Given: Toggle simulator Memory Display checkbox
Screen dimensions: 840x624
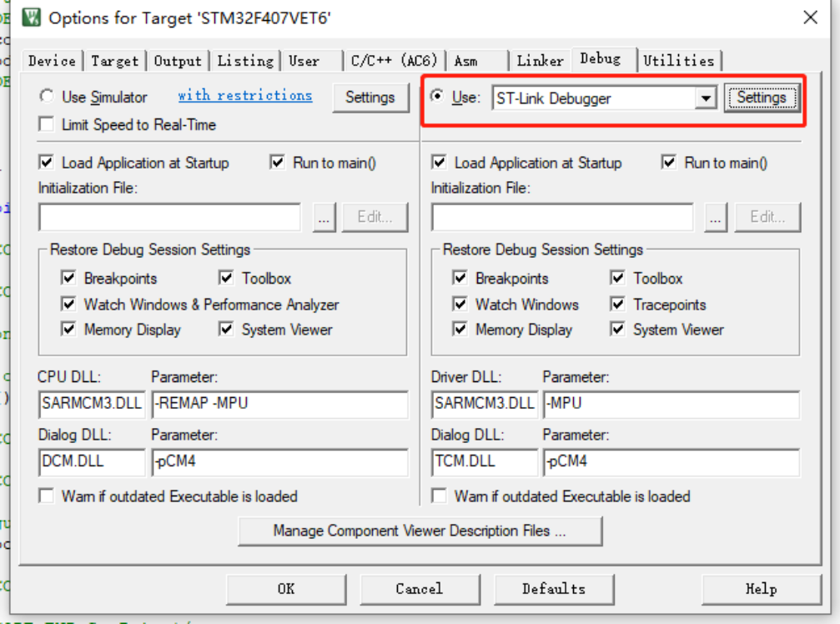Looking at the screenshot, I should pyautogui.click(x=68, y=329).
